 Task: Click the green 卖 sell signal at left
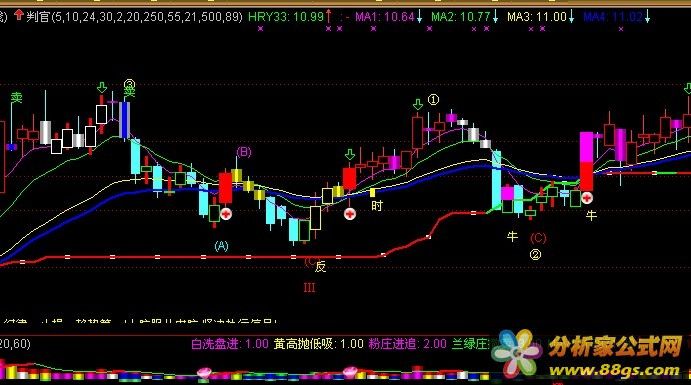pos(16,97)
